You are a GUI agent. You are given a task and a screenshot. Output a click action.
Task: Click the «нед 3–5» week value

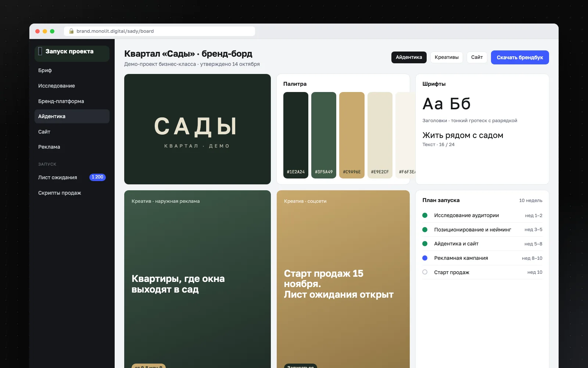pos(533,230)
